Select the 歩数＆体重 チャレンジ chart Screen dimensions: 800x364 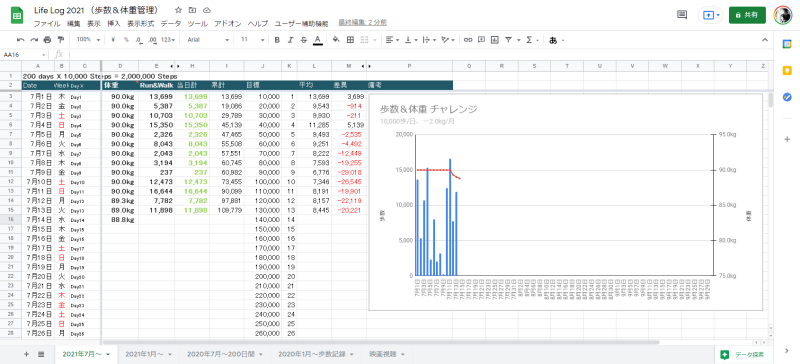(565, 202)
